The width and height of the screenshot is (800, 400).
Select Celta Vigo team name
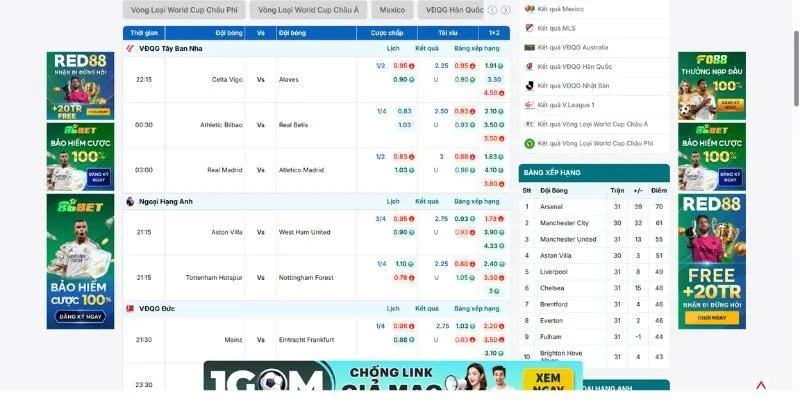pyautogui.click(x=227, y=80)
